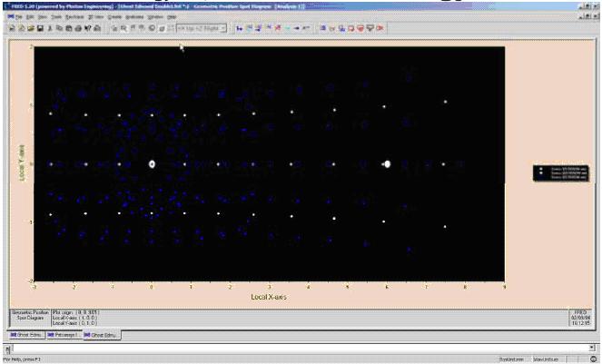Screen dimensions: 602x364
Task: Click the 'Local X-axis' axis label
Action: point(269,297)
